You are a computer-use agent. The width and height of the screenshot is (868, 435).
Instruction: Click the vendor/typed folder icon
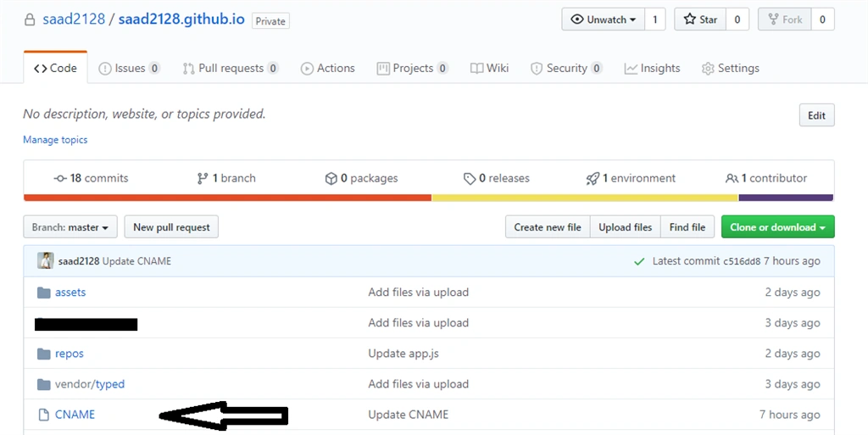coord(44,384)
